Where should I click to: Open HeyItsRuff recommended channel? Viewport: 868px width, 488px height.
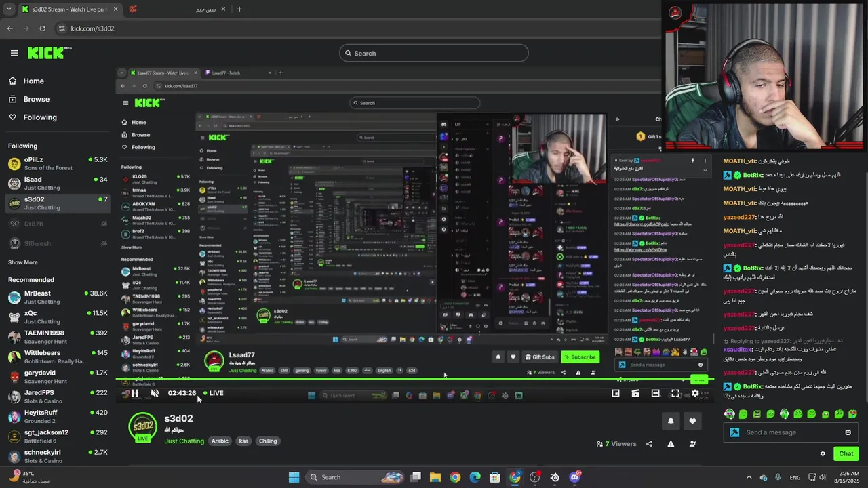point(58,416)
